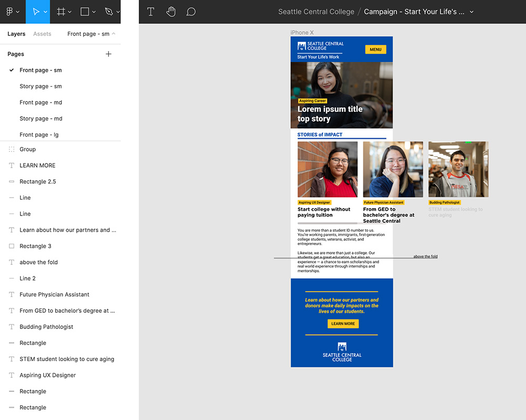The image size is (526, 420).
Task: Click the Seattle Central College header logo
Action: [x=320, y=46]
